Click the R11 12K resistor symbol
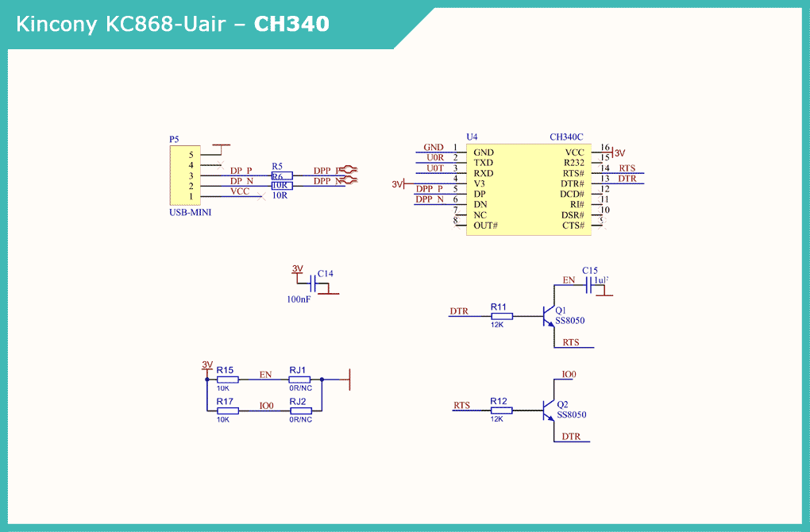Screen dimensions: 810x532 [502, 316]
